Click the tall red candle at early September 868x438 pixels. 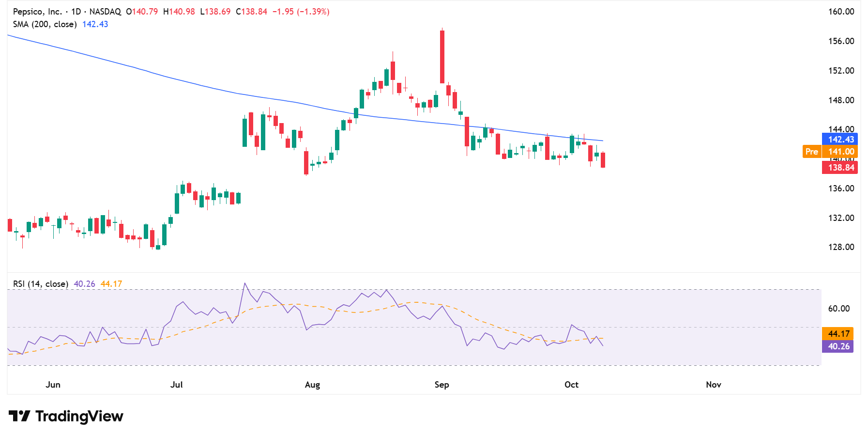coord(442,57)
